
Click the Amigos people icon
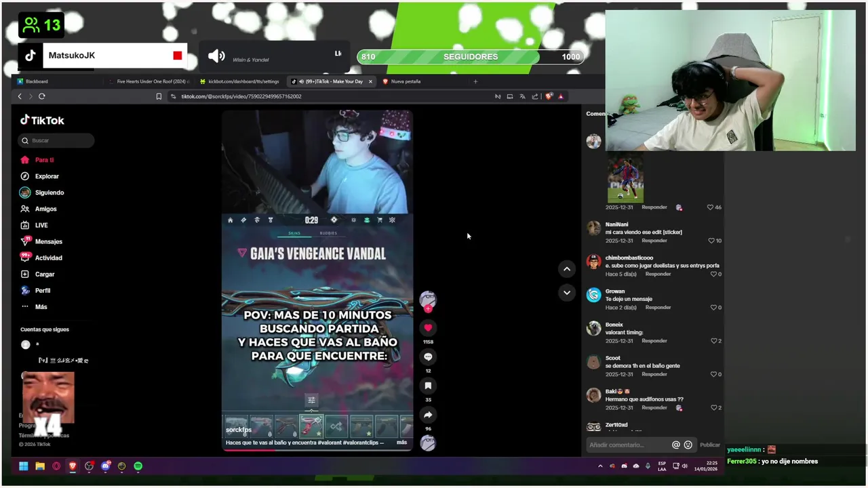[x=25, y=209]
